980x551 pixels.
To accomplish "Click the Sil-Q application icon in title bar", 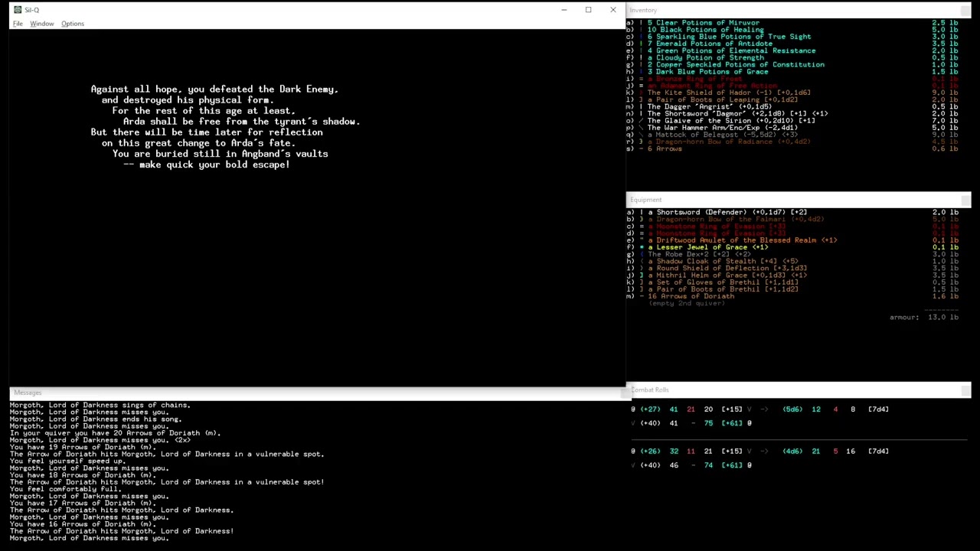I will coord(18,10).
